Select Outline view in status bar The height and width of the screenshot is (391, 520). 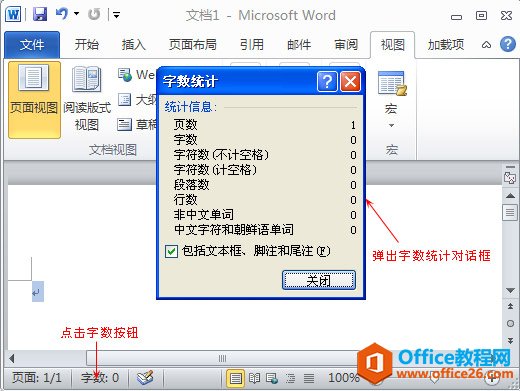(x=290, y=378)
